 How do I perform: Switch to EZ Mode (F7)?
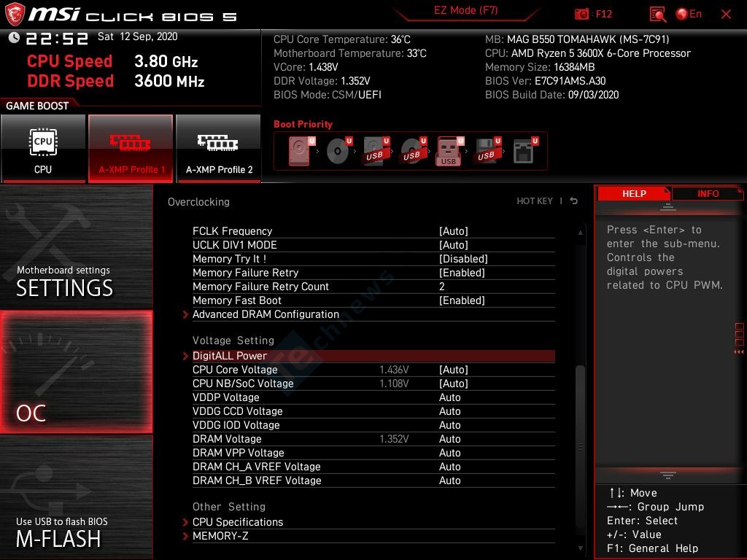pyautogui.click(x=466, y=10)
